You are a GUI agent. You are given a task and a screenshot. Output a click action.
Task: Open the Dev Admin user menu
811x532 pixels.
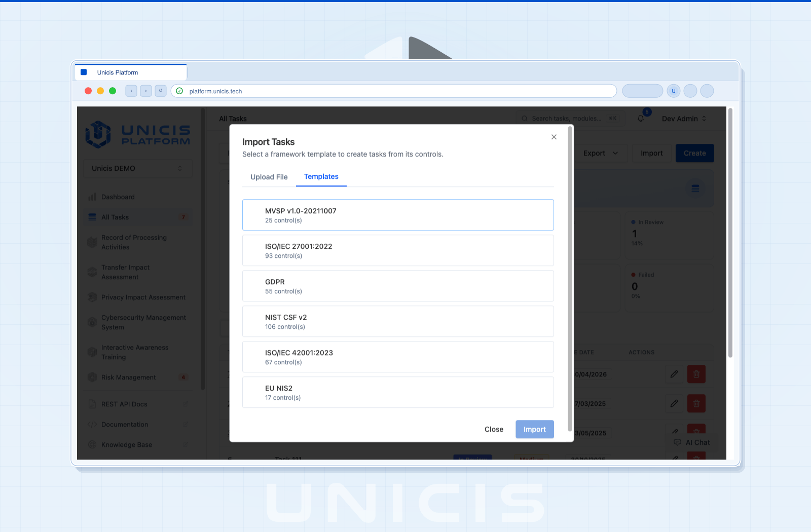coord(684,119)
